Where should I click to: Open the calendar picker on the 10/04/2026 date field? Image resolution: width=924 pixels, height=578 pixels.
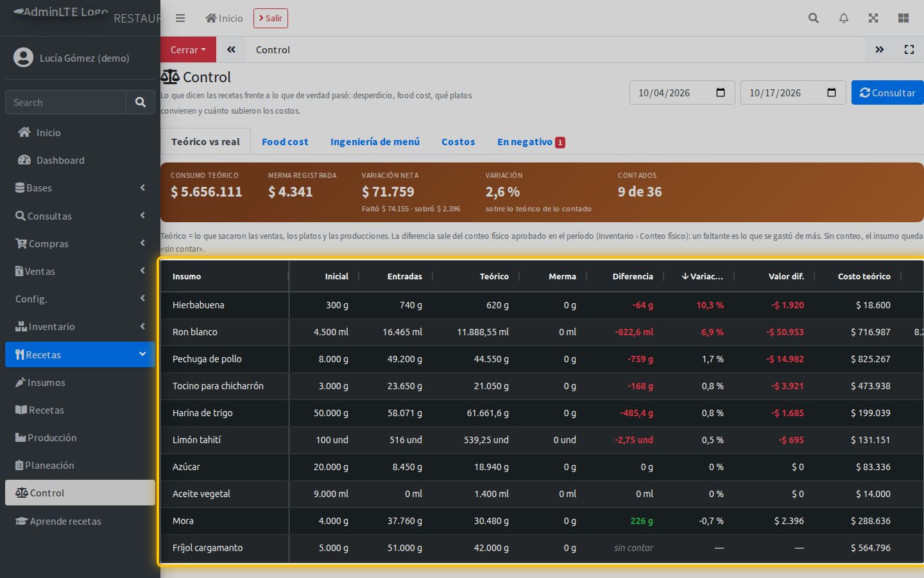(x=720, y=92)
